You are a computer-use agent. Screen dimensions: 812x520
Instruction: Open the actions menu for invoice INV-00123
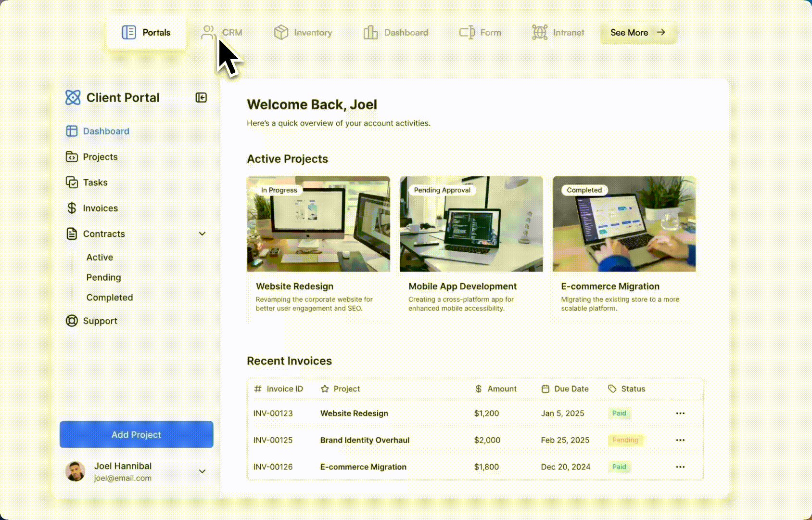point(680,413)
